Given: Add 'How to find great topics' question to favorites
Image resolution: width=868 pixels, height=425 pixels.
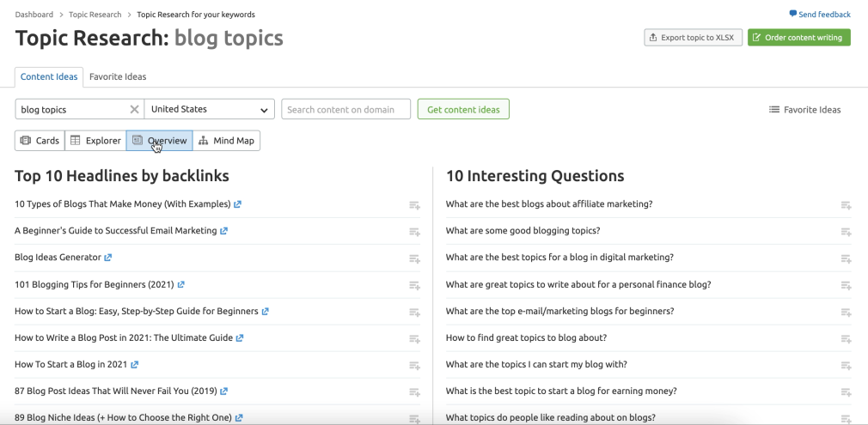Looking at the screenshot, I should tap(846, 338).
